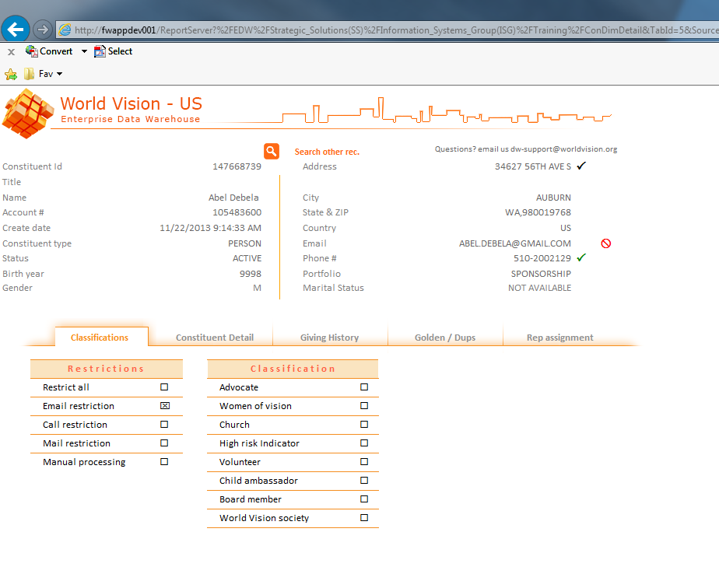This screenshot has height=588, width=719.
Task: Click the birth year value 9998
Action: click(x=251, y=274)
